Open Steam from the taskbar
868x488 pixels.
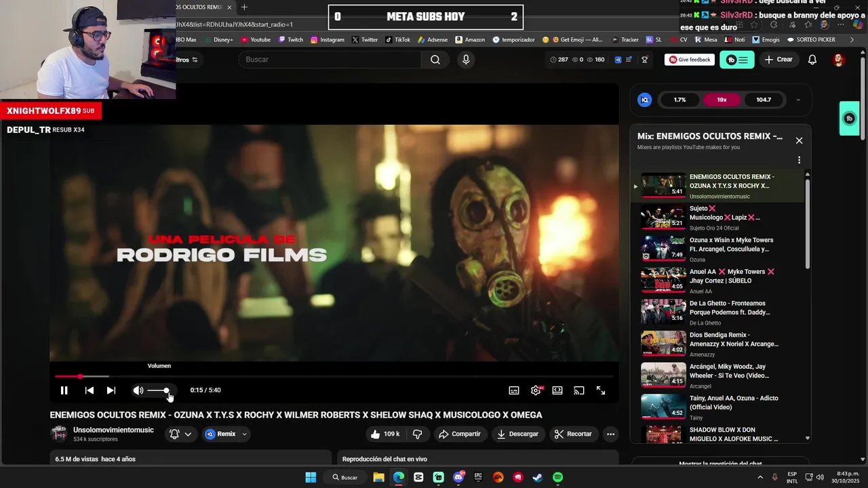coord(538,477)
